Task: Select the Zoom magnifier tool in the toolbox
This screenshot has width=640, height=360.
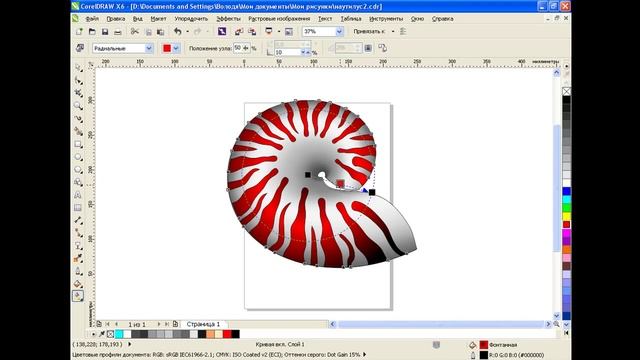Action: (78, 106)
